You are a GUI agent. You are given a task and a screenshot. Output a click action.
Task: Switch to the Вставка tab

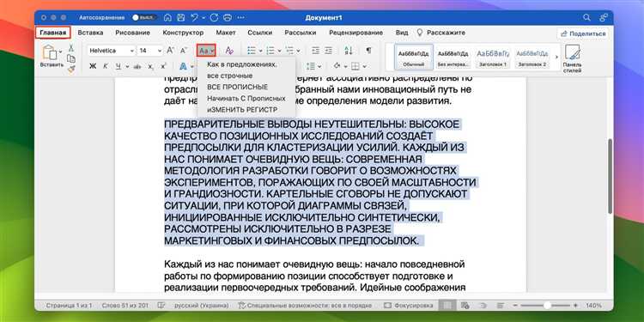90,33
